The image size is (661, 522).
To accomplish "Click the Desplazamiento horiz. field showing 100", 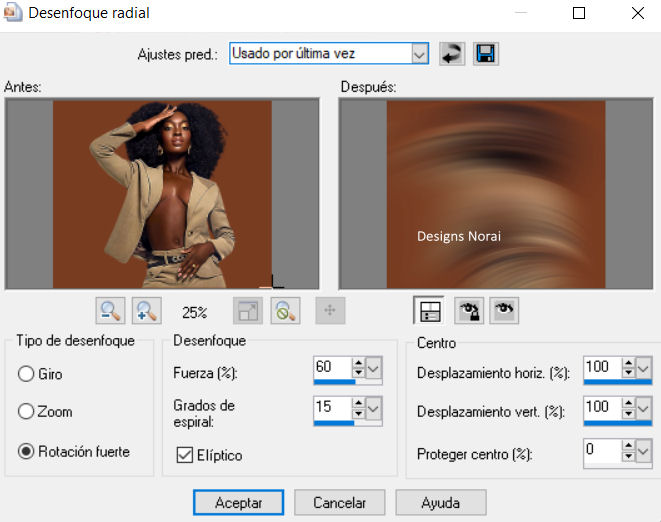I will 603,367.
